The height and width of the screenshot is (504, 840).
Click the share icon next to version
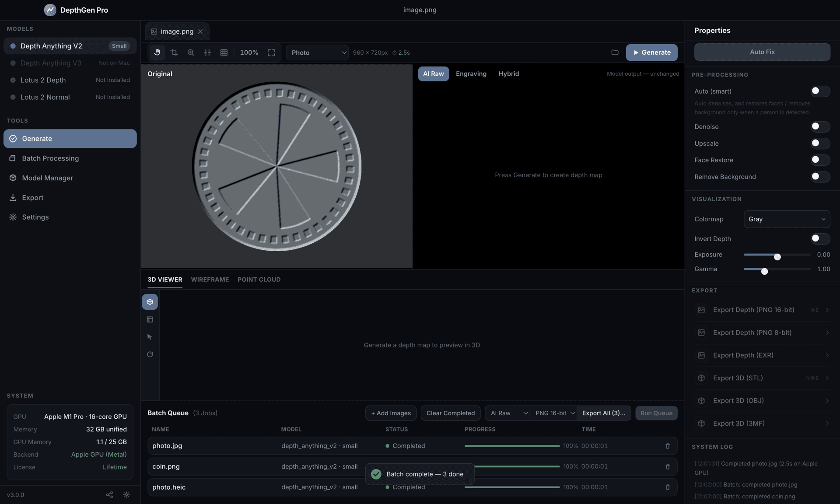coord(109,495)
